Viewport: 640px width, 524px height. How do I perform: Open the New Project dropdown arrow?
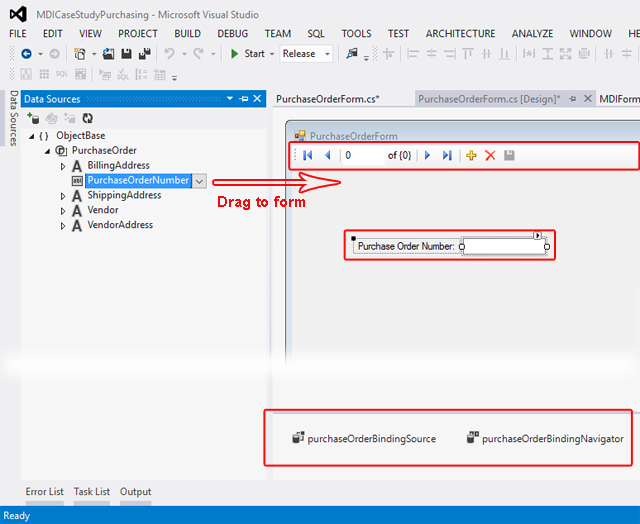[x=94, y=54]
